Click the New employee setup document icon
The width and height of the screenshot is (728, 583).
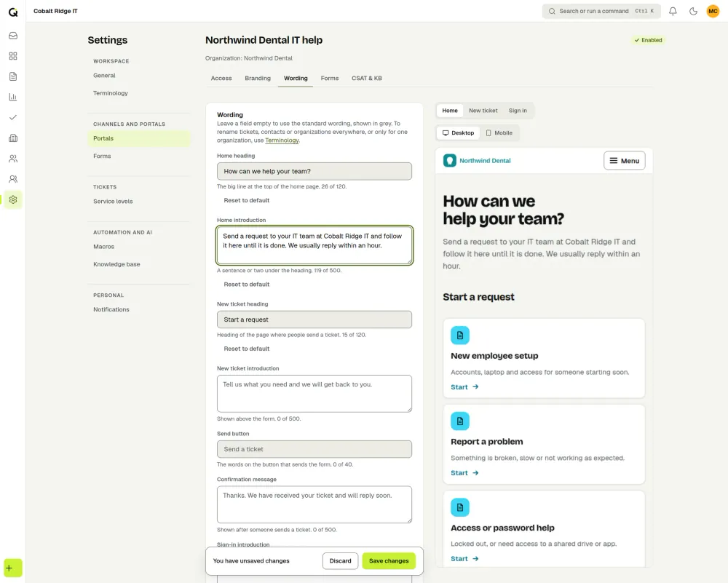coord(460,335)
